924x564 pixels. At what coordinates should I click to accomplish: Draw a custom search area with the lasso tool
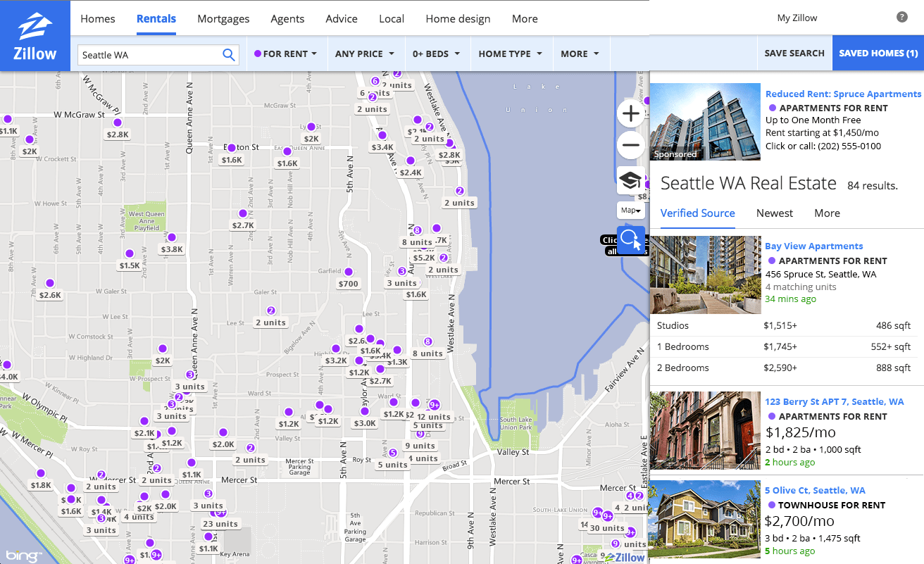pos(630,241)
